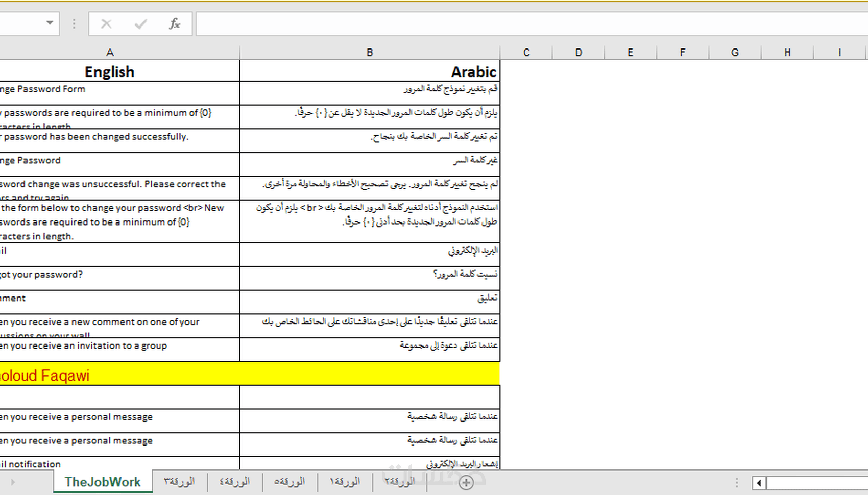Select Arabic cell "قم بتغيير نموذج كلمة المرور"
Screen dimensions: 868x495
(x=370, y=93)
